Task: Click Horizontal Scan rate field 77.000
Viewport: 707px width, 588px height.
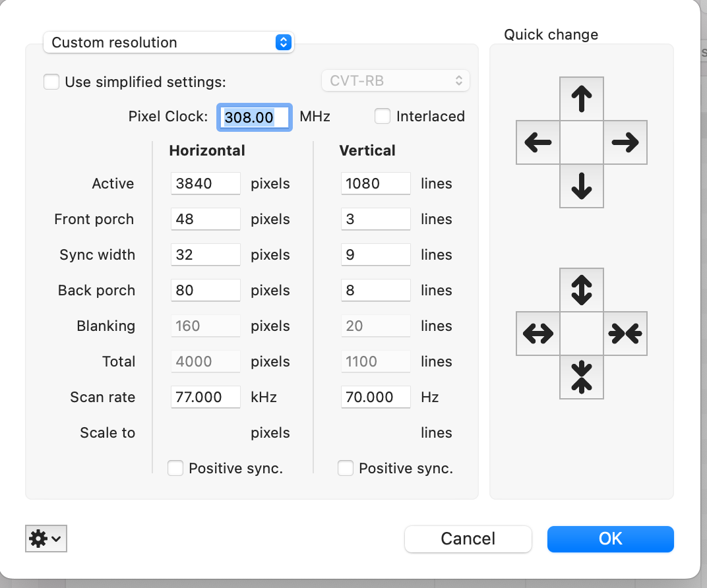Action: [206, 397]
